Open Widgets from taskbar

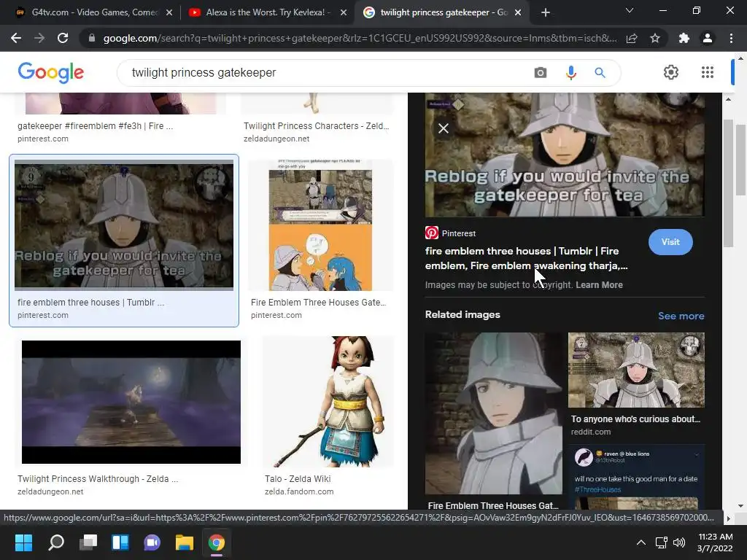(x=120, y=542)
